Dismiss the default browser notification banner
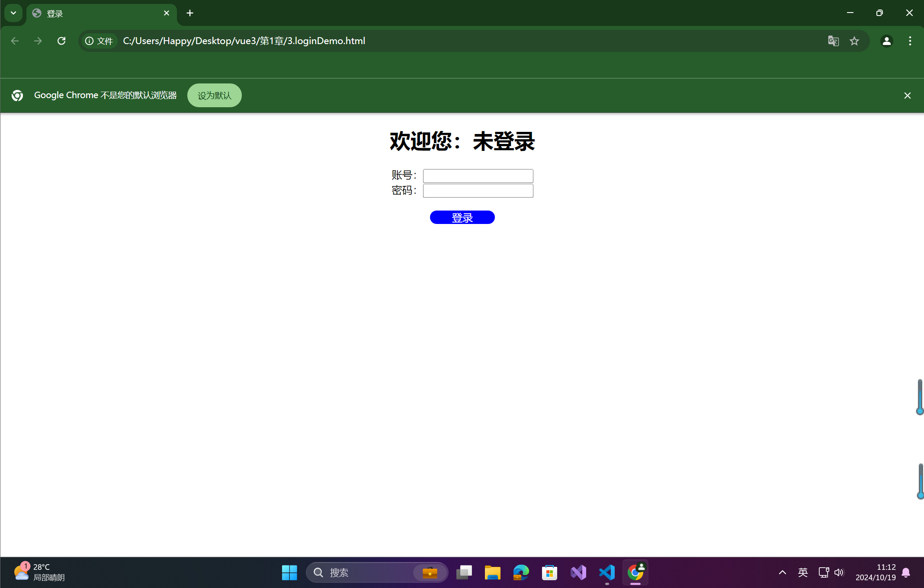The height and width of the screenshot is (588, 924). (x=907, y=95)
